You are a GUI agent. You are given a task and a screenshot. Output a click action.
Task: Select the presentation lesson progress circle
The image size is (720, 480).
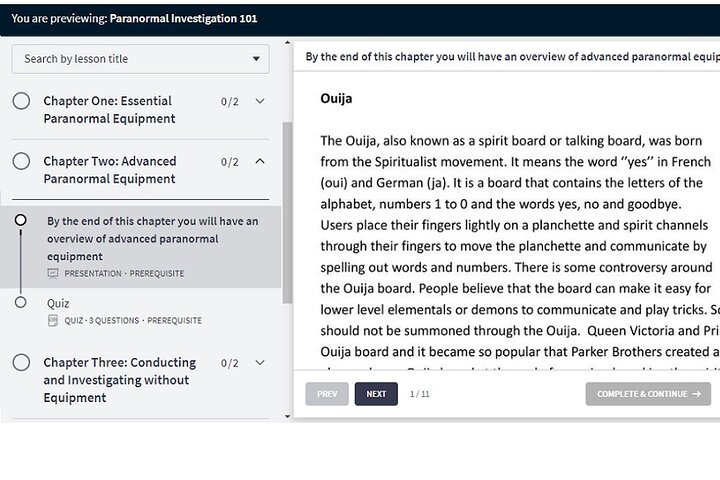click(20, 220)
